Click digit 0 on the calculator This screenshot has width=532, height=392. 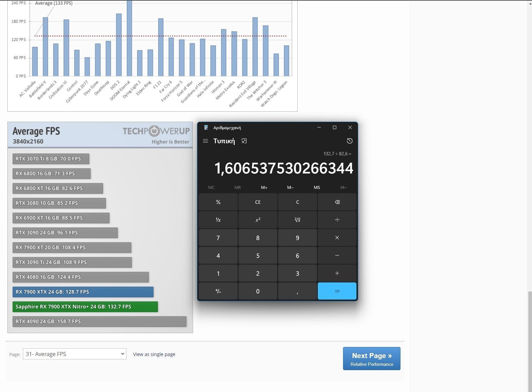pos(258,291)
